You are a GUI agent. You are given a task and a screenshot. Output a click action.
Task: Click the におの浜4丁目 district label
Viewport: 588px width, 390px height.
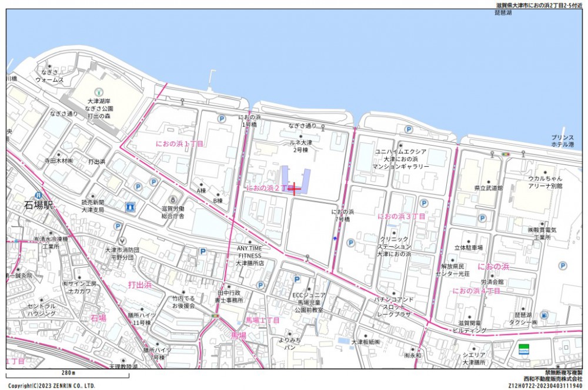click(476, 291)
